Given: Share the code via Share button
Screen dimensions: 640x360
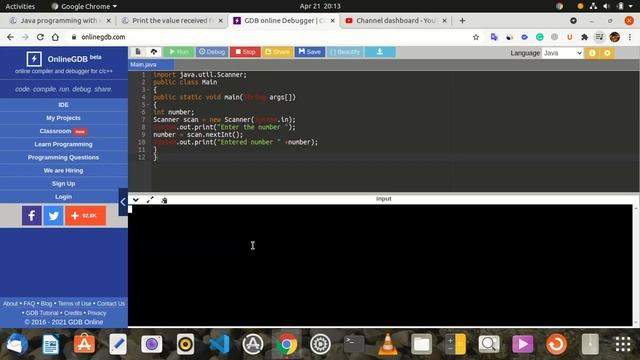Looking at the screenshot, I should tap(277, 52).
